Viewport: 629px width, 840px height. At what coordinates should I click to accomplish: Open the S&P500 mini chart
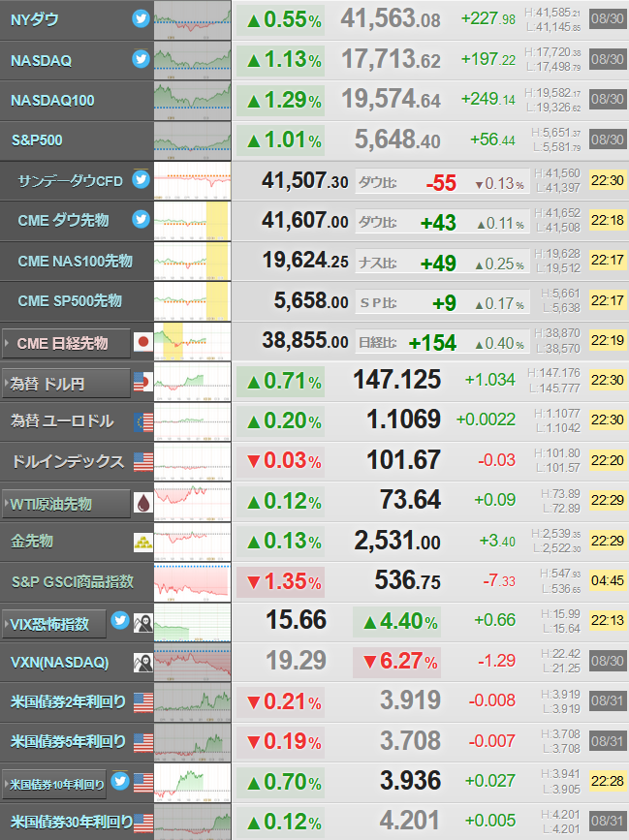pyautogui.click(x=192, y=140)
